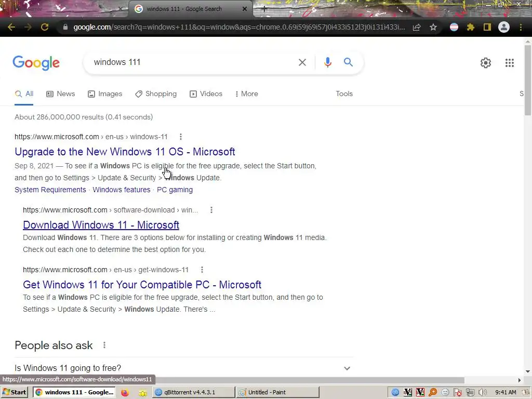The width and height of the screenshot is (532, 399).
Task: Click the padlock site info icon
Action: [x=65, y=27]
